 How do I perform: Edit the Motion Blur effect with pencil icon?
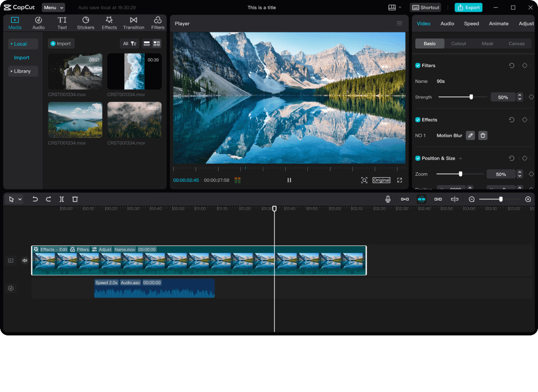[x=470, y=135]
